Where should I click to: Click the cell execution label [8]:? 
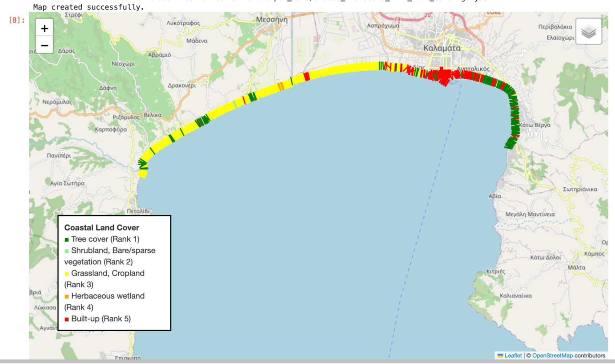[x=17, y=20]
